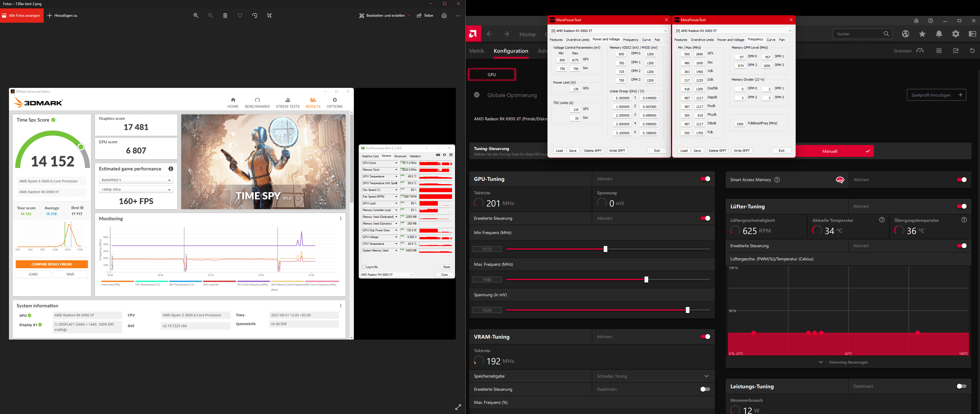
Task: Click zoom out icon in Photos toolbar
Action: tap(210, 16)
